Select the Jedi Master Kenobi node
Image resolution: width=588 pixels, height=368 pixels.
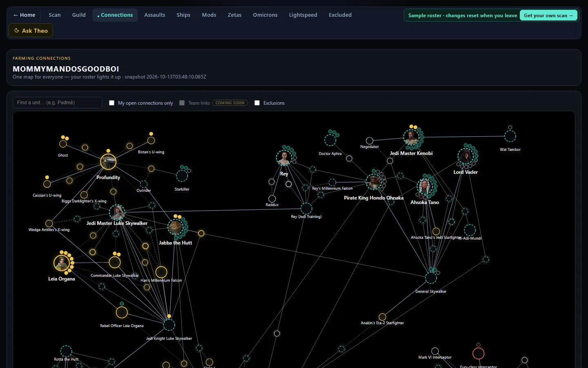(x=411, y=137)
